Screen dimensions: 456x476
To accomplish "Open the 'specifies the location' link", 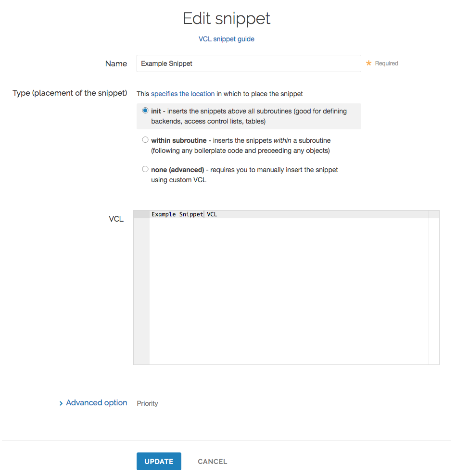I will click(x=183, y=94).
